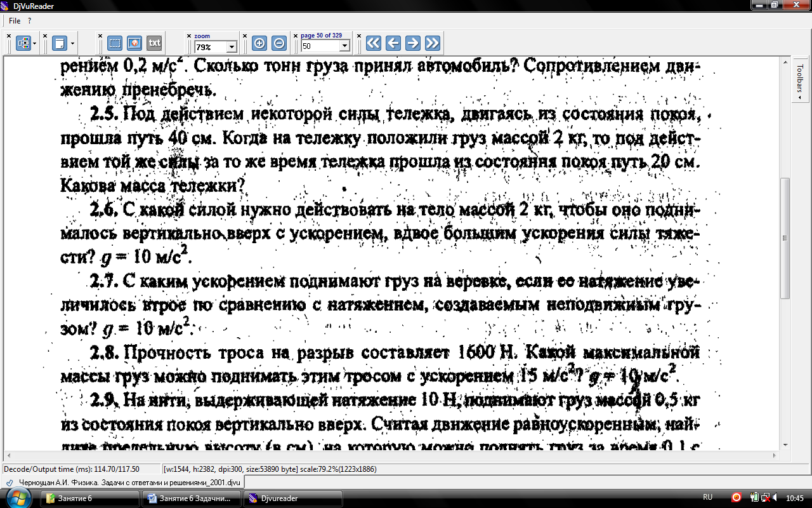
Task: Click the page view mode icon
Action: point(60,43)
